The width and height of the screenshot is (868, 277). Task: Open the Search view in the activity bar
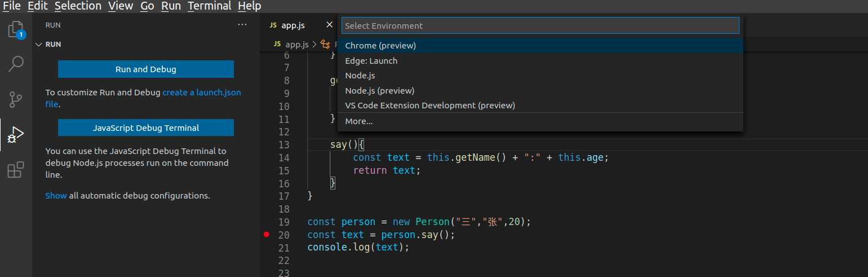[x=16, y=64]
